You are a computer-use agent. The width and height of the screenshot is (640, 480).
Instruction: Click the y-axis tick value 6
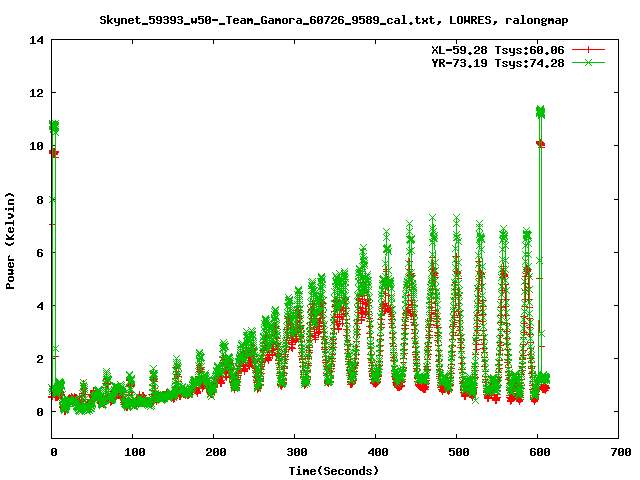40,253
